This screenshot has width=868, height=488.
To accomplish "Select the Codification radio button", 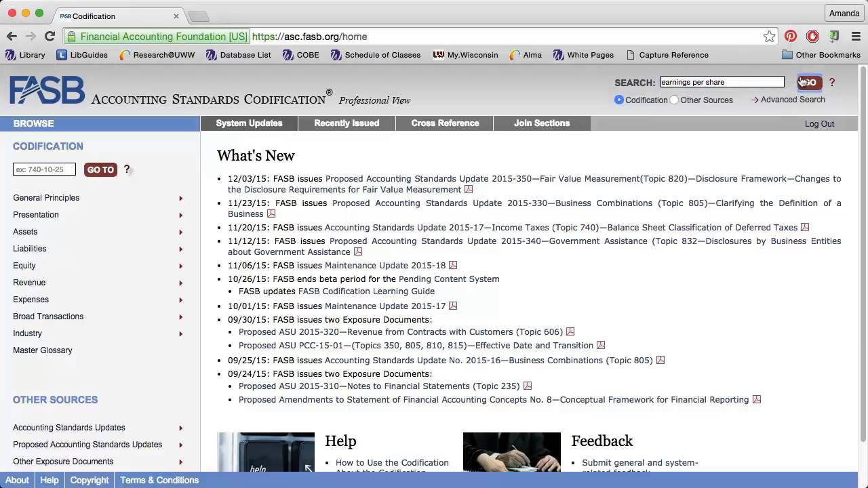I will [x=618, y=100].
